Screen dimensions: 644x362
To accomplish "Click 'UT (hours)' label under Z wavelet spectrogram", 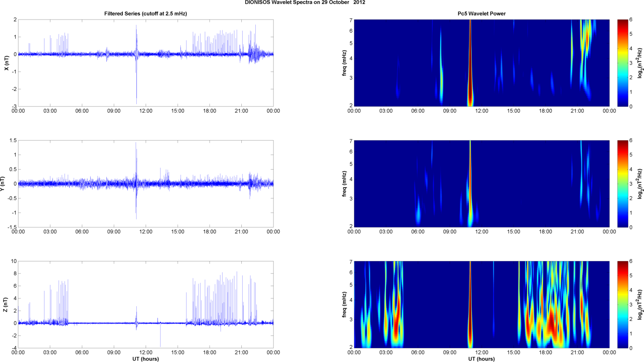I will 481,359.
